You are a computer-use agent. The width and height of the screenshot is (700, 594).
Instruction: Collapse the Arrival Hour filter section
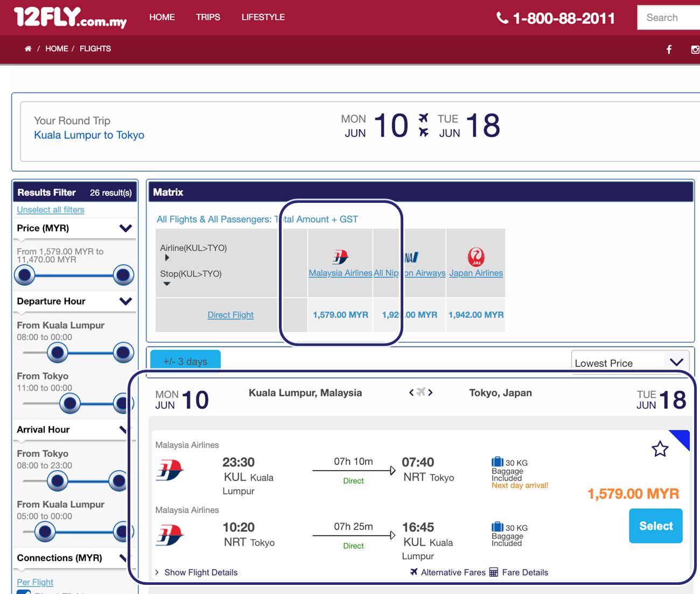coord(123,429)
